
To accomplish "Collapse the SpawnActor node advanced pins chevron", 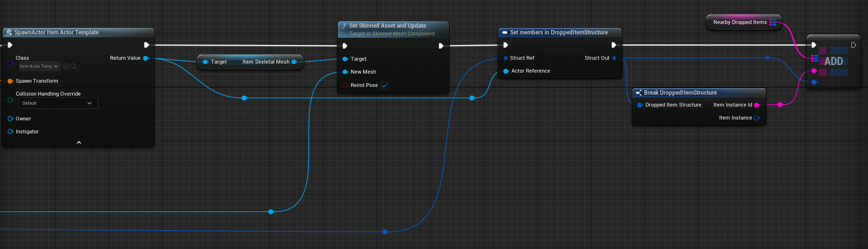I will pos(79,142).
